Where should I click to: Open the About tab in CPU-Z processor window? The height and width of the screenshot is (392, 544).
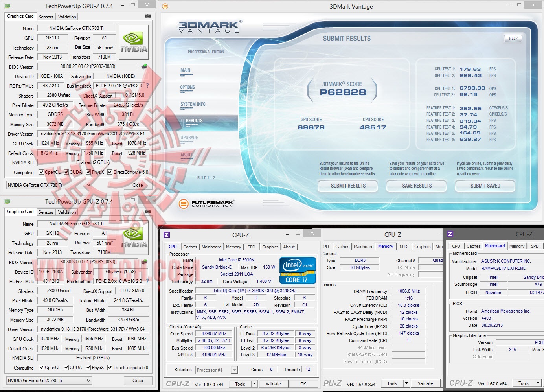[289, 247]
